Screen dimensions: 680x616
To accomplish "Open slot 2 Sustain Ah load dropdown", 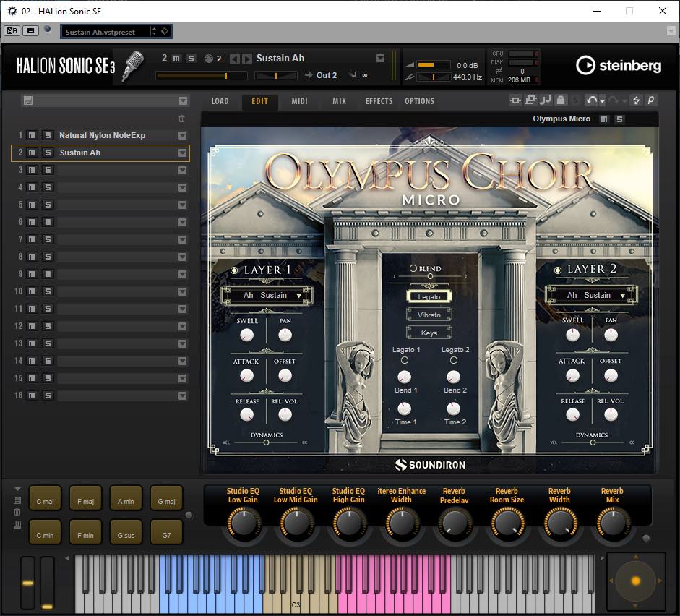I will pos(183,153).
